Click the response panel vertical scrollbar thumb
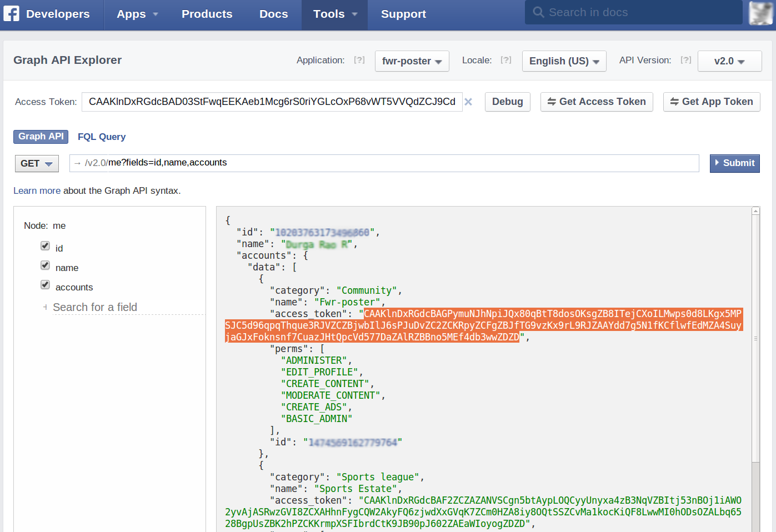The width and height of the screenshot is (776, 532). click(755, 339)
